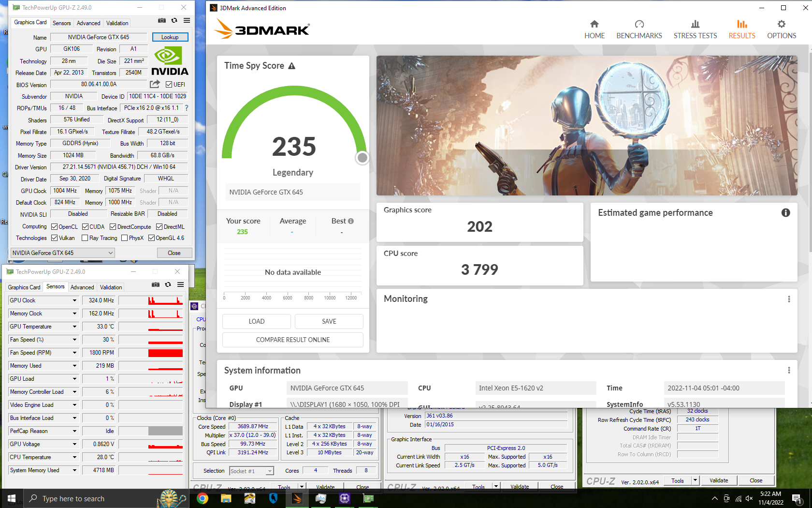Open notification center in system tray

(x=797, y=498)
